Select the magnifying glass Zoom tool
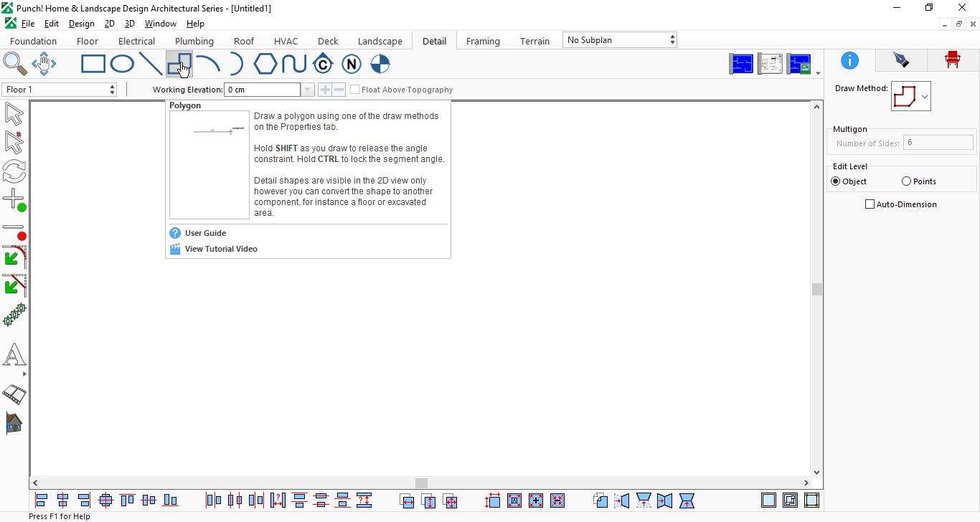Viewport: 980px width, 522px height. click(14, 64)
